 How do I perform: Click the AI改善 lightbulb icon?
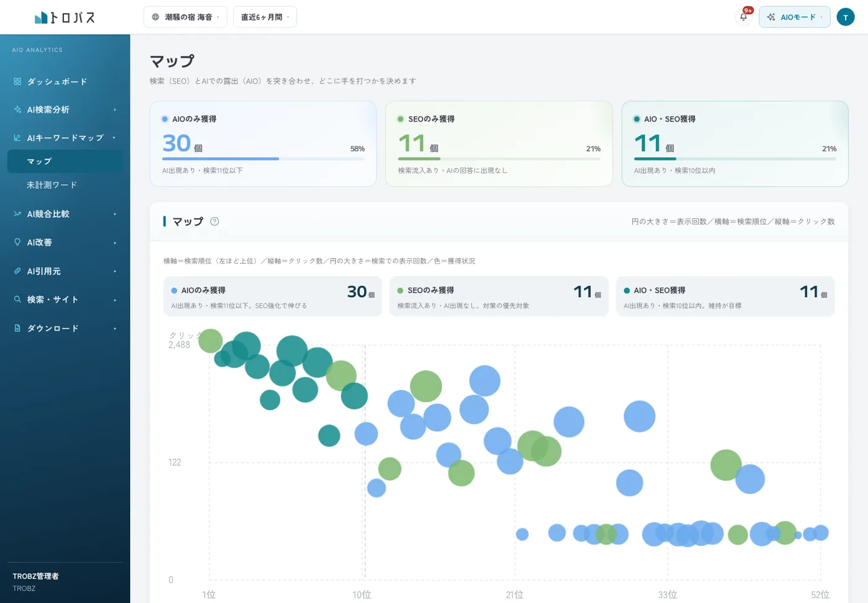click(x=17, y=242)
